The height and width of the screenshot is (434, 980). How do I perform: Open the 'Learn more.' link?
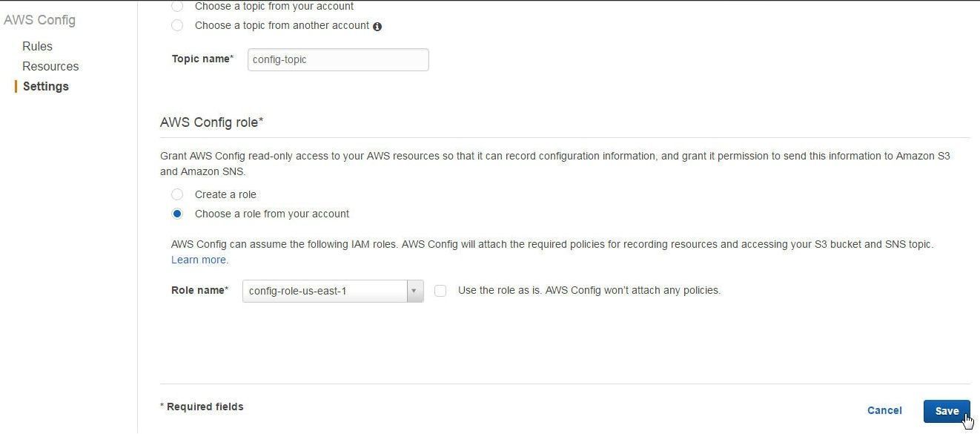(200, 260)
